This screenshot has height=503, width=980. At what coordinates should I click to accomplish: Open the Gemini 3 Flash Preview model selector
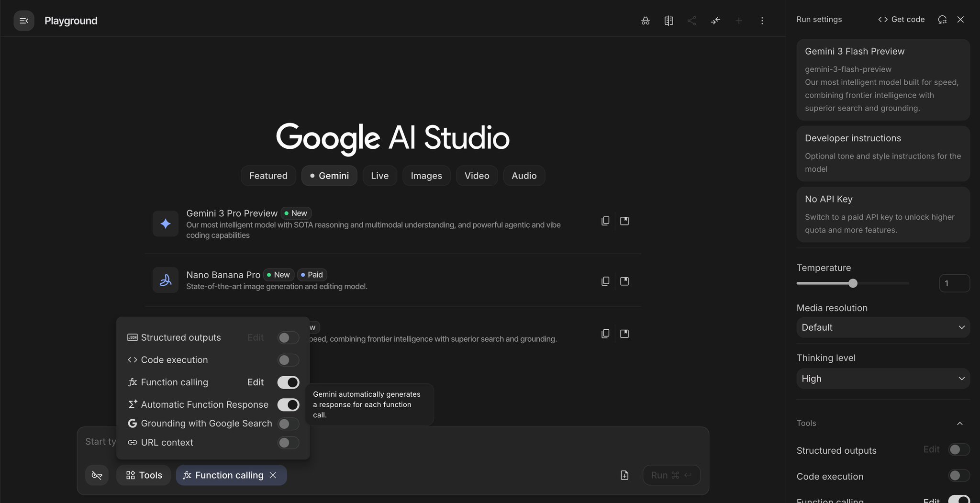(x=883, y=79)
